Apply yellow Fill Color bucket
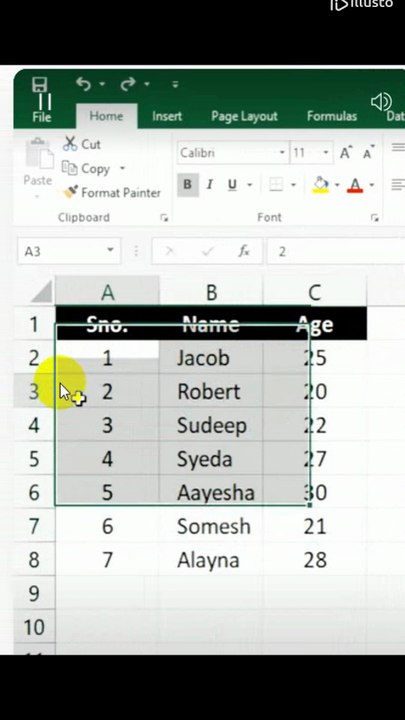The width and height of the screenshot is (405, 720). point(321,185)
